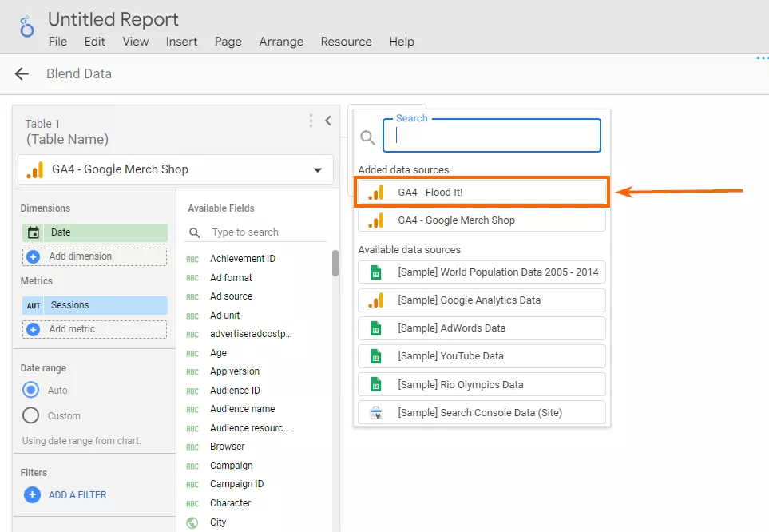Click the AUT aggregation badge on Sessions
This screenshot has height=532, width=769.
(x=34, y=305)
